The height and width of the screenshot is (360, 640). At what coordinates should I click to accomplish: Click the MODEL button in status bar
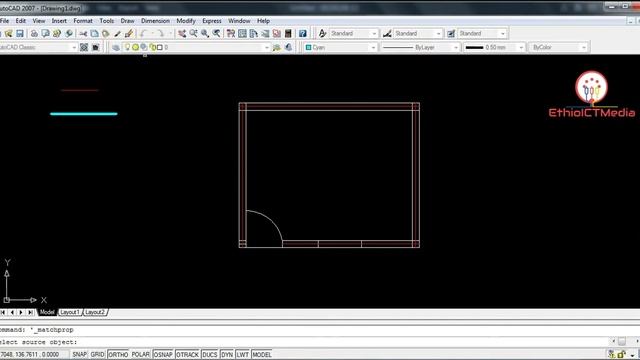pyautogui.click(x=262, y=354)
